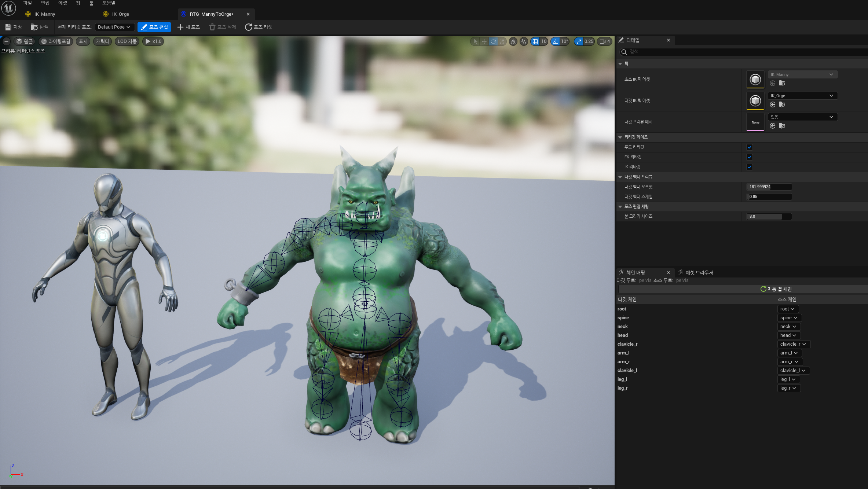Toggle the root retarget checkbox
Viewport: 868px width, 489px height.
tap(749, 147)
